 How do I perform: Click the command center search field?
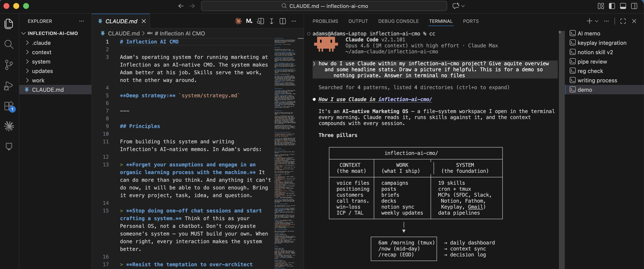tap(324, 6)
